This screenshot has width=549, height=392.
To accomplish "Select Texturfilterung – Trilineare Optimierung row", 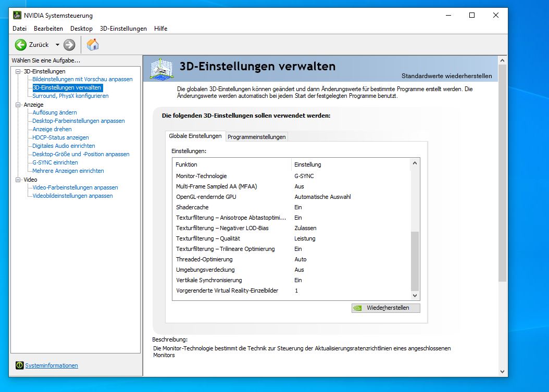I will (x=291, y=249).
